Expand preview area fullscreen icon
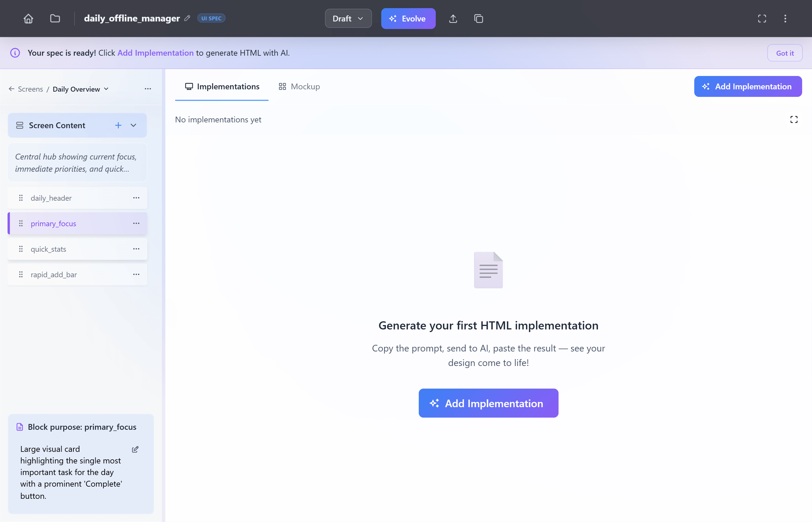This screenshot has height=522, width=812. coord(794,120)
